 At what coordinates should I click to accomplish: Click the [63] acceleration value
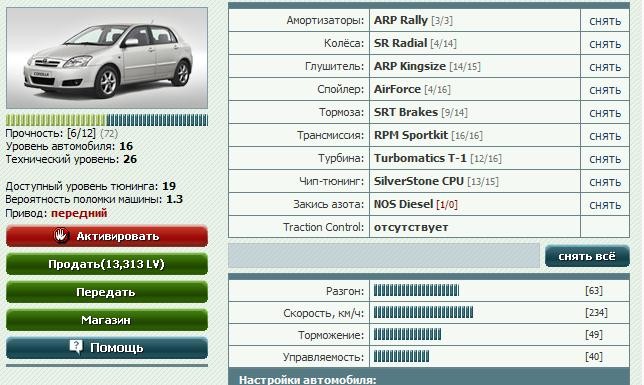pyautogui.click(x=593, y=290)
